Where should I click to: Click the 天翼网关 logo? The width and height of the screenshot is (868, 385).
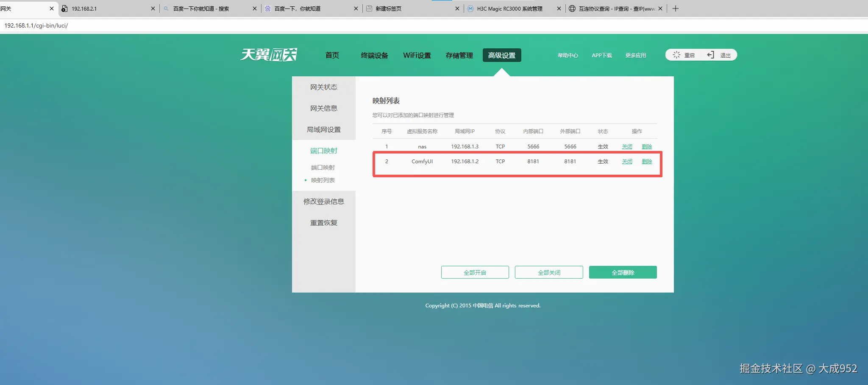pos(269,54)
